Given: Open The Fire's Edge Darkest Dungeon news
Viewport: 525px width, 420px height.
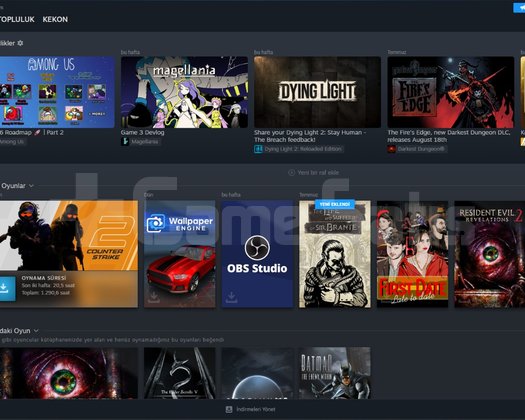Looking at the screenshot, I should (449, 136).
